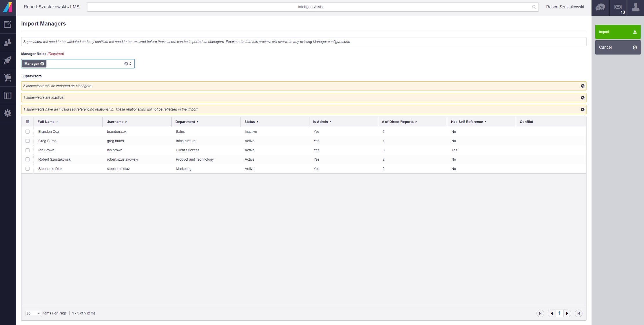644x325 pixels.
Task: Open the Status column menu
Action: pos(258,122)
